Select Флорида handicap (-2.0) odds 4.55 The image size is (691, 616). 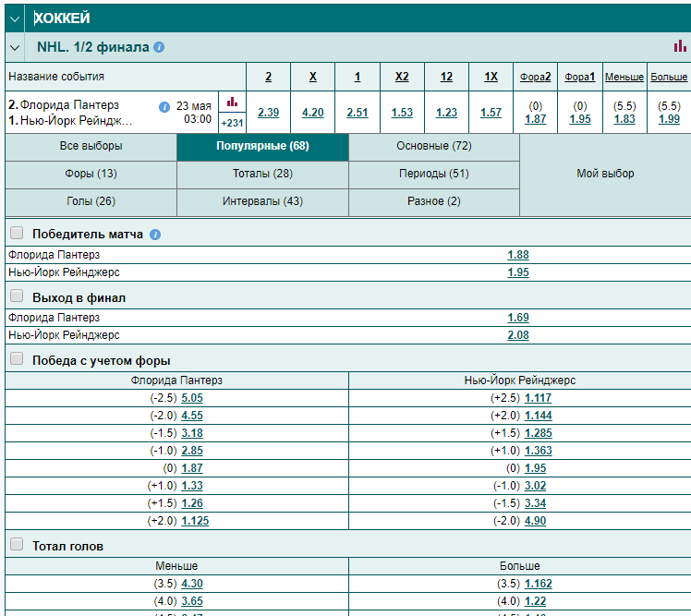pos(192,416)
